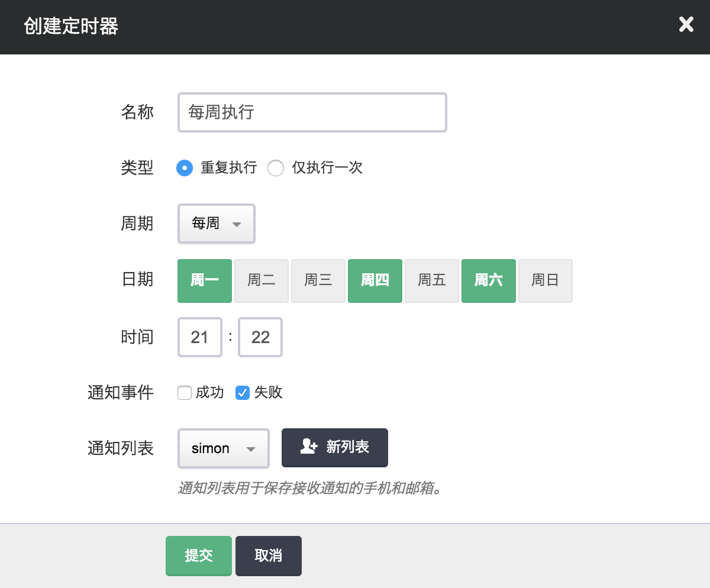Open the 每周 period dropdown

217,224
